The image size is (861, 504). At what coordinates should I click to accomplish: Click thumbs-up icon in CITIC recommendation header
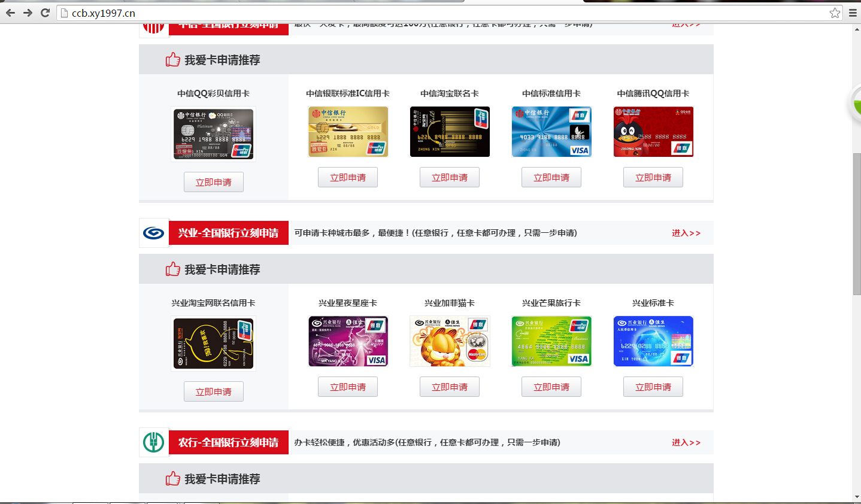[173, 59]
